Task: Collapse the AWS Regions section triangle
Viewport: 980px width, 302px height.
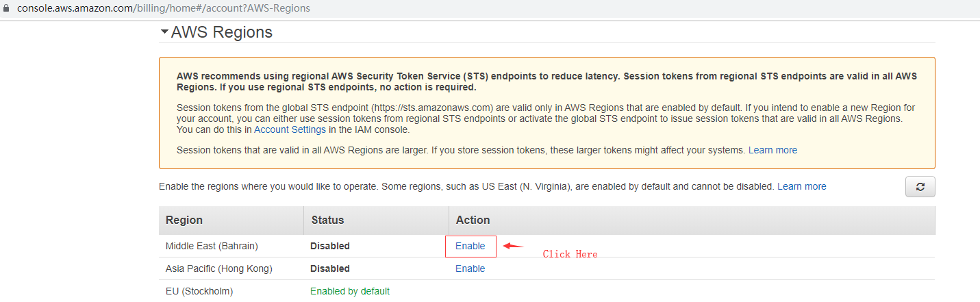Action: point(164,32)
